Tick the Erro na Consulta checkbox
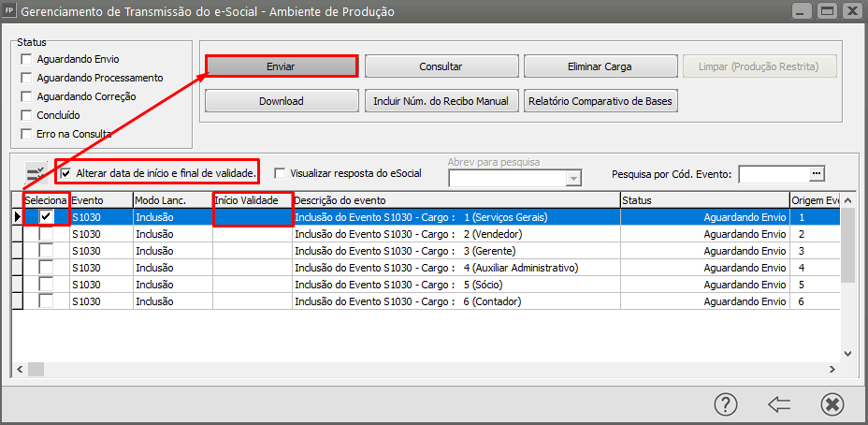 (26, 134)
